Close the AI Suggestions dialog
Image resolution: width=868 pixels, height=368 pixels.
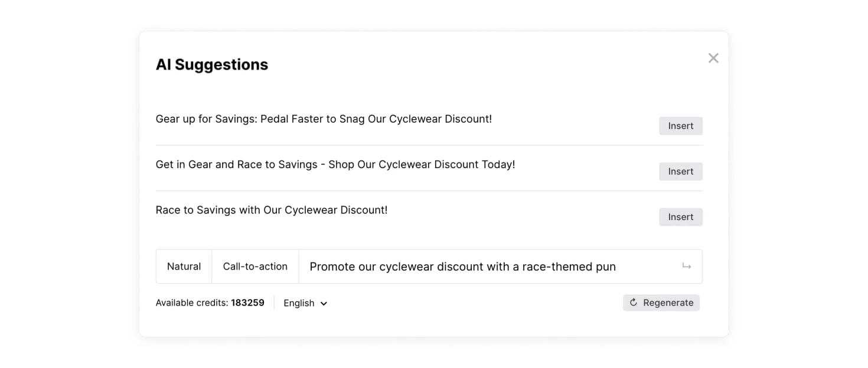pos(713,58)
